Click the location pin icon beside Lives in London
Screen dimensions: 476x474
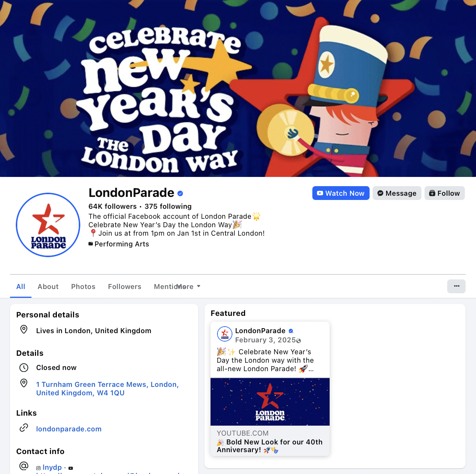click(24, 329)
